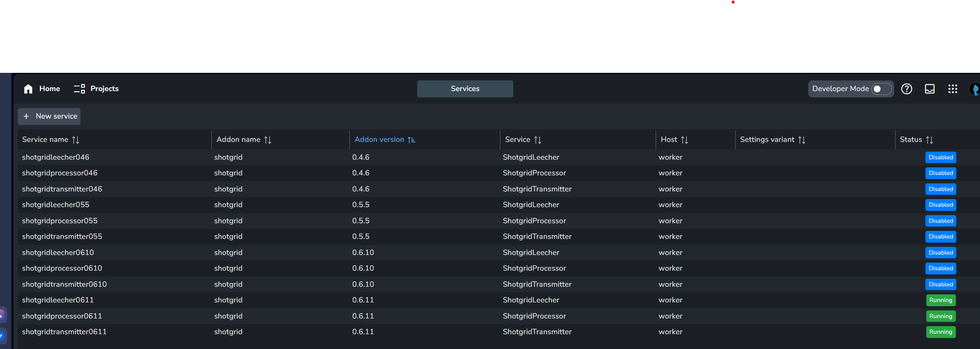
Task: Open the Projects list icon
Action: pyautogui.click(x=79, y=89)
